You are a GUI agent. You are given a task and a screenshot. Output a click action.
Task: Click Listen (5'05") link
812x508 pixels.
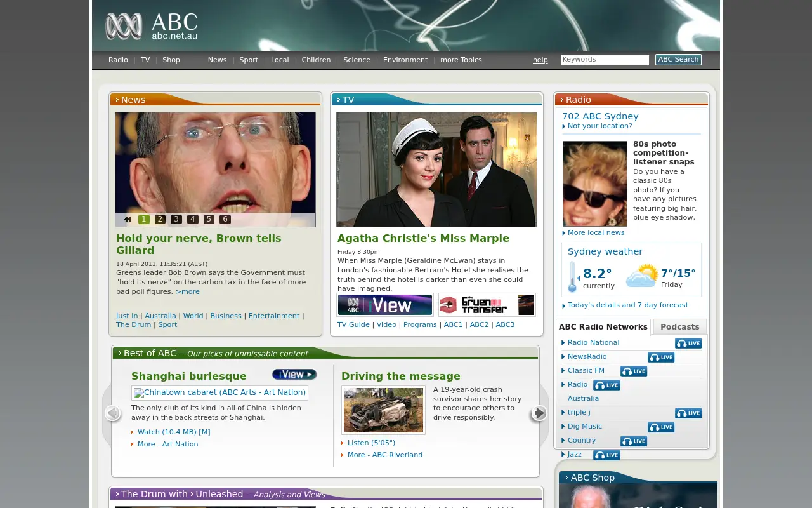(371, 443)
